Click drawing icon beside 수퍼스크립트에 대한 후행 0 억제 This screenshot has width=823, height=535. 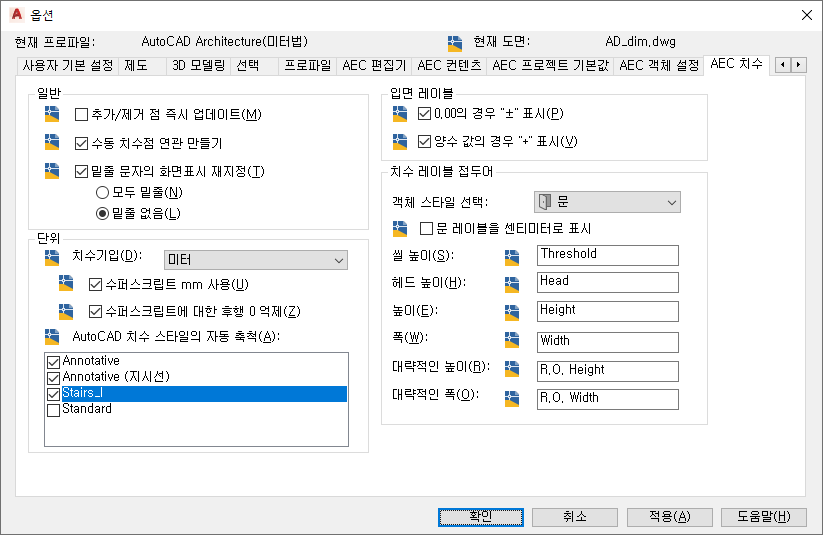pyautogui.click(x=66, y=311)
